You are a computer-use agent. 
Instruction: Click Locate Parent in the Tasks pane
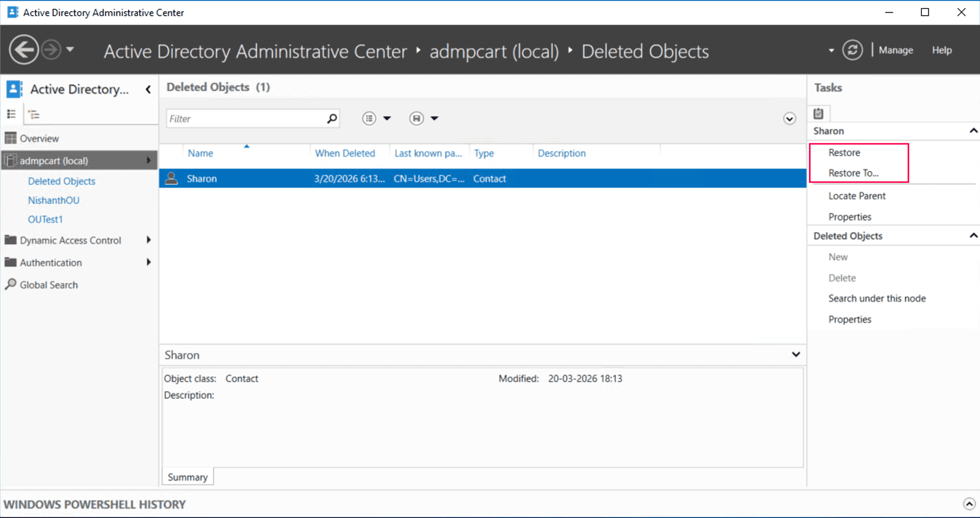click(x=857, y=196)
